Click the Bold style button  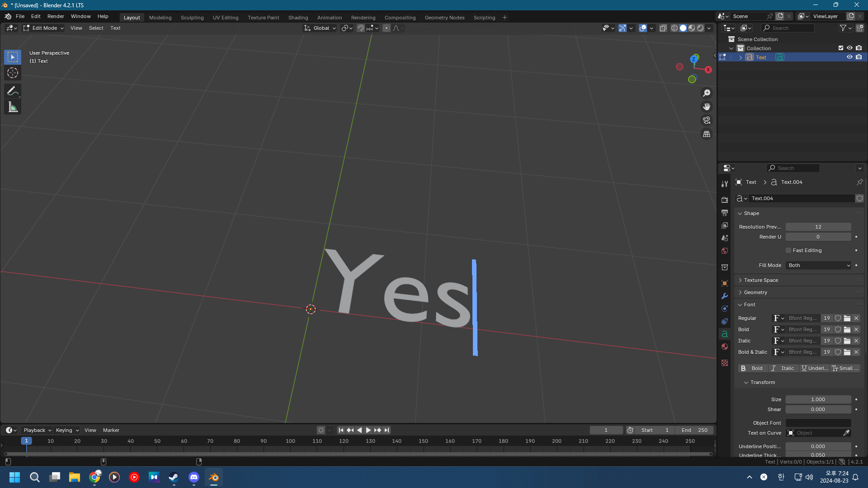click(753, 368)
